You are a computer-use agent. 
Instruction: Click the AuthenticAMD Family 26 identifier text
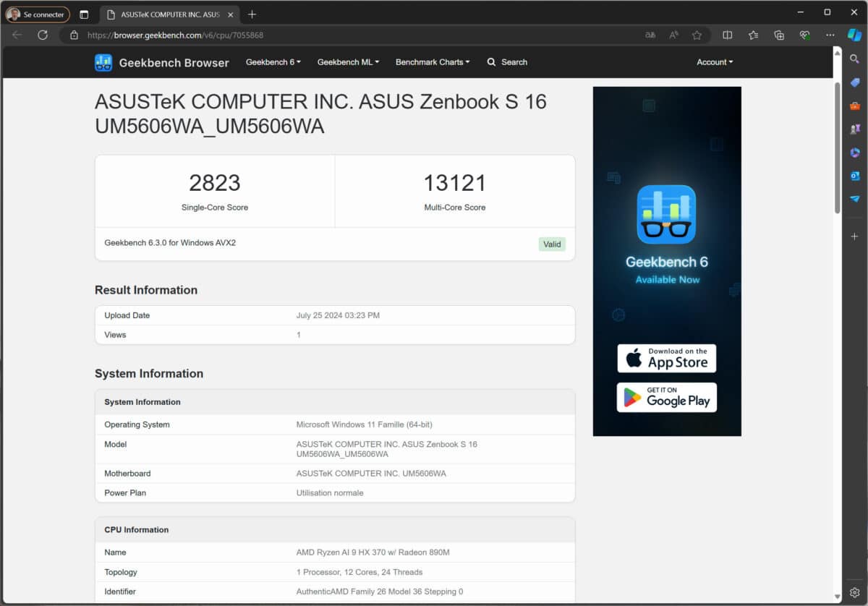(380, 592)
